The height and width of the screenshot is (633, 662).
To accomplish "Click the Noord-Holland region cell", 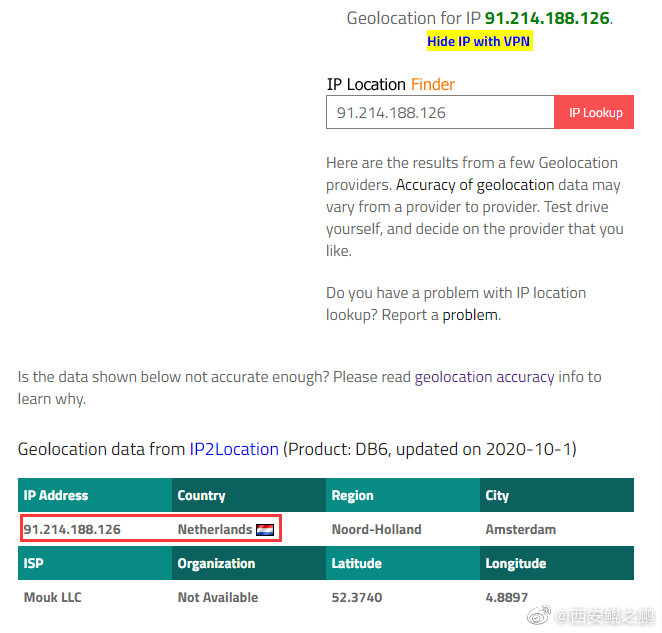I will pos(377,529).
